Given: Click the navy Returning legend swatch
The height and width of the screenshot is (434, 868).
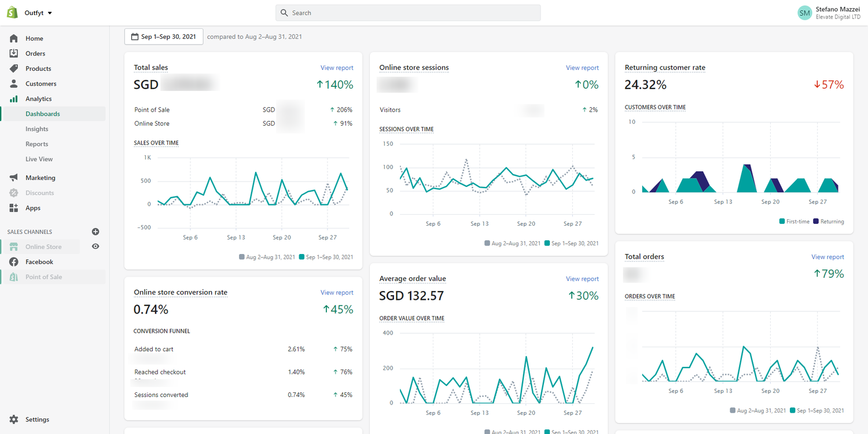Looking at the screenshot, I should coord(816,222).
